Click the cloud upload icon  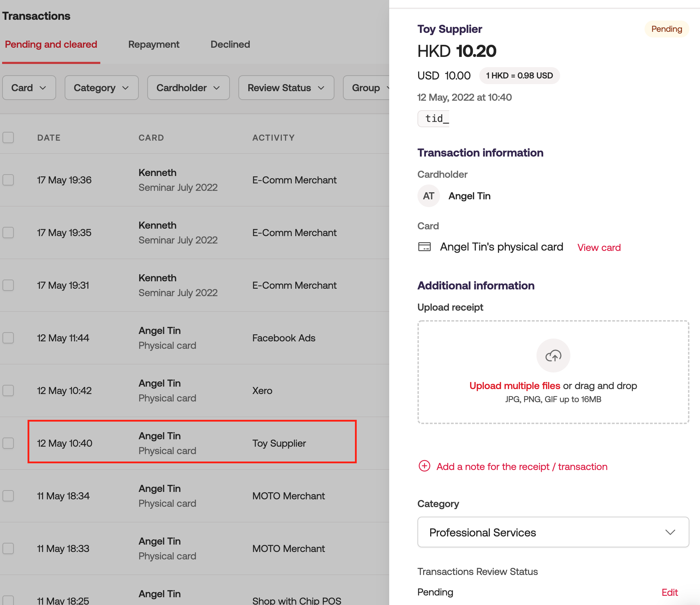coord(553,356)
